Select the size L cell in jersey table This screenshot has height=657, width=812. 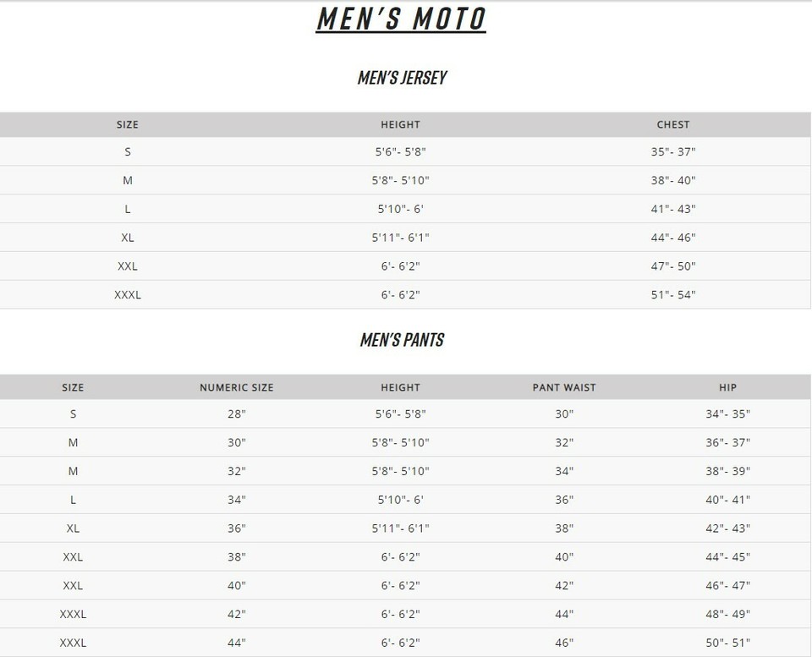128,209
